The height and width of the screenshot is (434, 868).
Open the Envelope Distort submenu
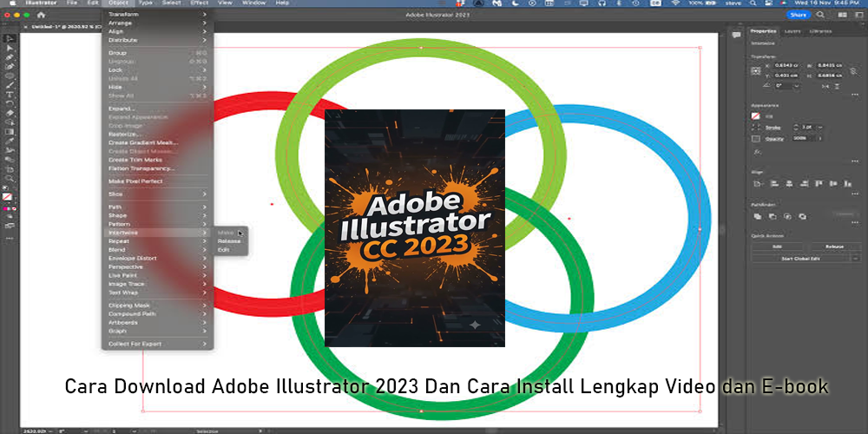tap(158, 258)
